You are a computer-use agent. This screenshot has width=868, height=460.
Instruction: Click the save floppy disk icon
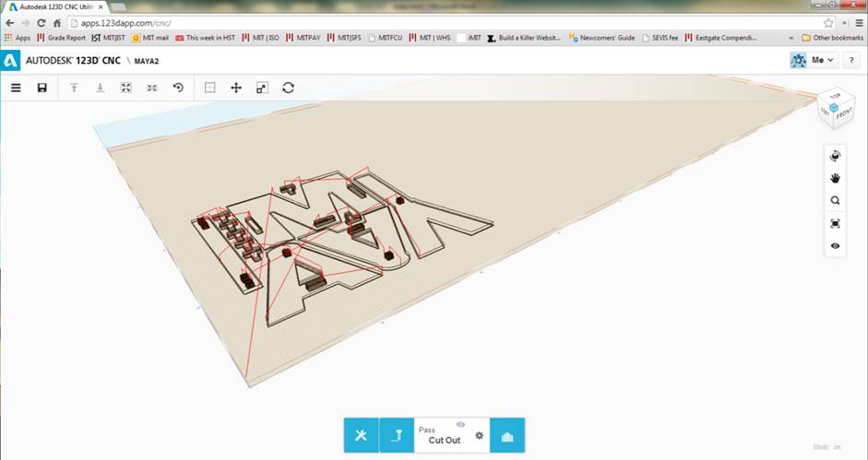[x=42, y=88]
